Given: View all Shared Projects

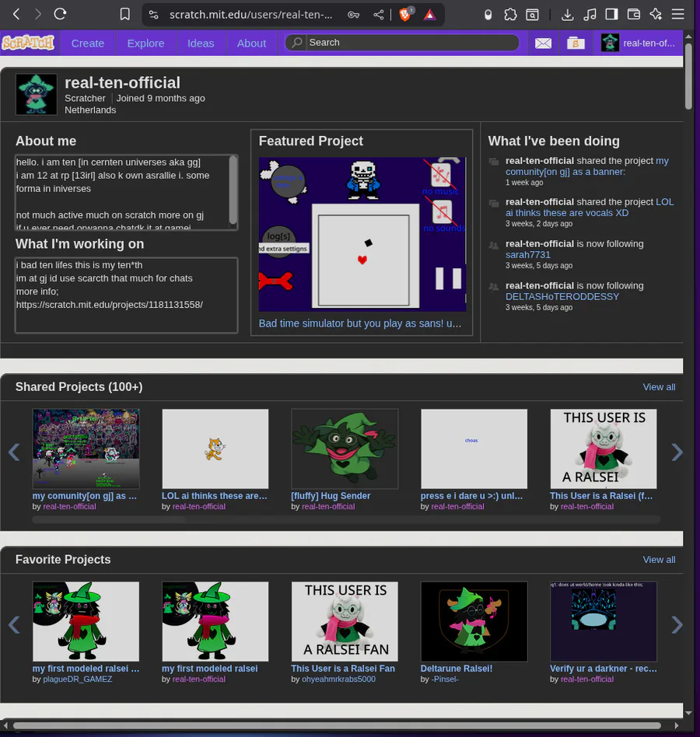Looking at the screenshot, I should point(659,387).
